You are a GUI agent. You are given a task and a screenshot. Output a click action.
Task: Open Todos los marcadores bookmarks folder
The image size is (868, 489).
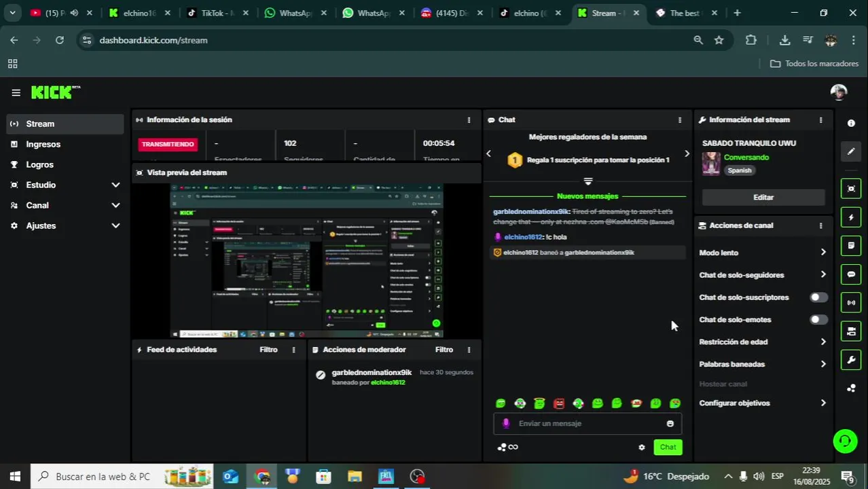coord(814,64)
